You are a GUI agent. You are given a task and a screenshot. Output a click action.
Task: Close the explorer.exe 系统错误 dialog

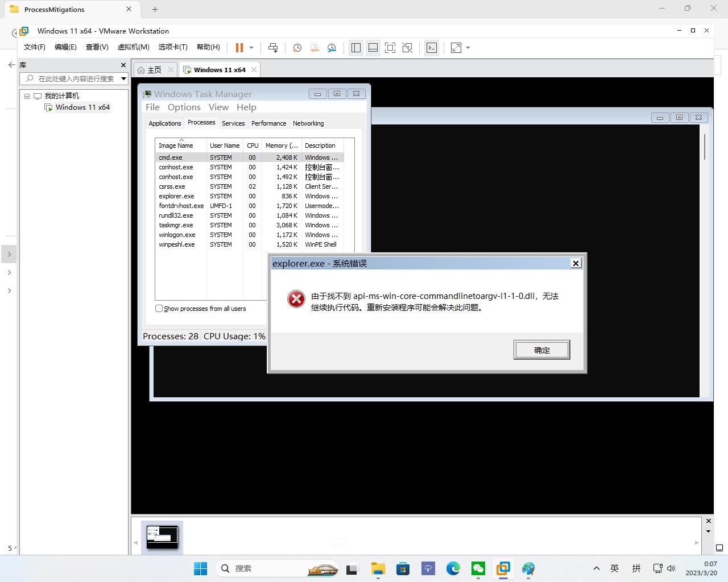pos(576,263)
